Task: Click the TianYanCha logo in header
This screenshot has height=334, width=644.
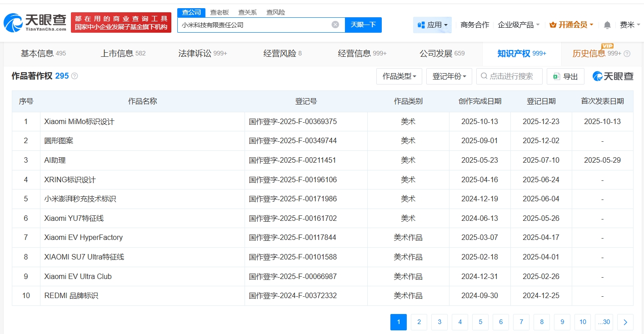Action: coord(35,23)
